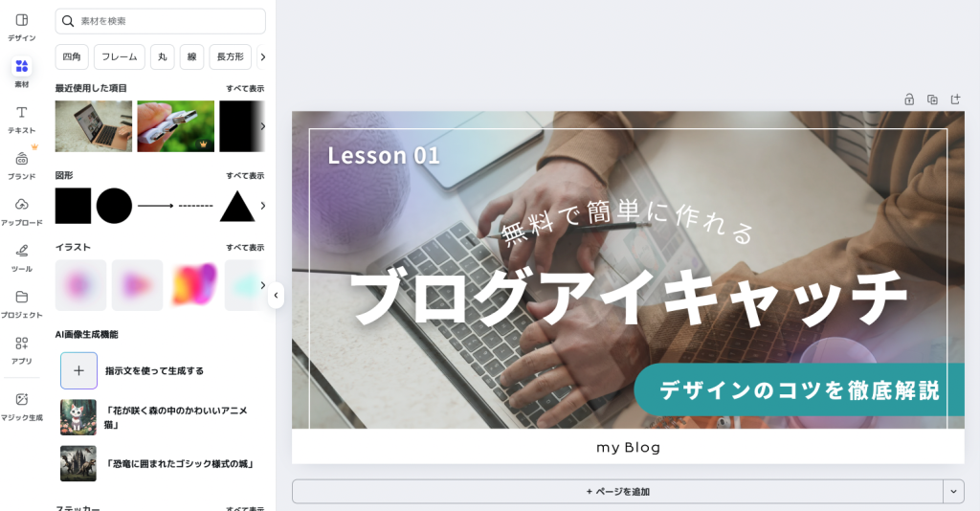The width and height of the screenshot is (980, 511).
Task: Expand more 図形 shapes with the arrow
Action: (262, 206)
